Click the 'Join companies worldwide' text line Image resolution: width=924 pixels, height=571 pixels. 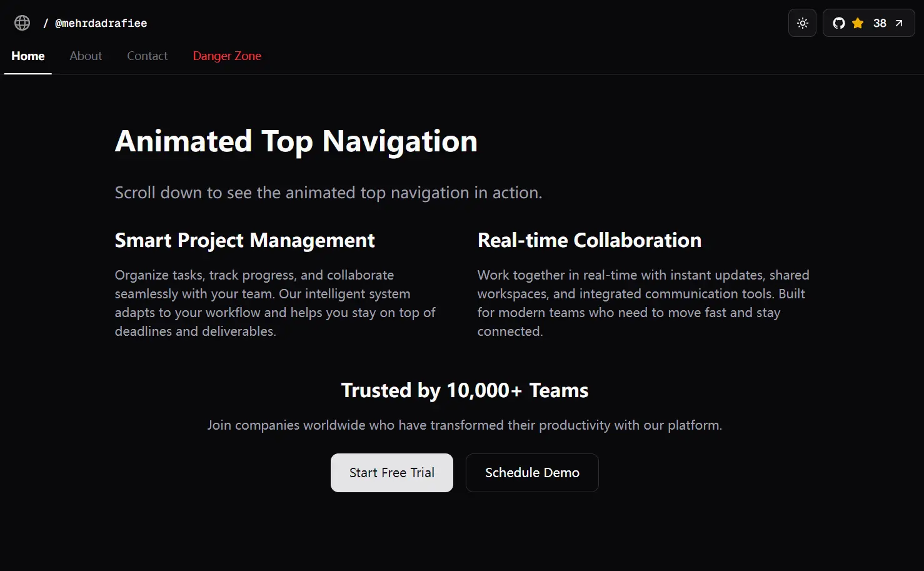click(465, 425)
